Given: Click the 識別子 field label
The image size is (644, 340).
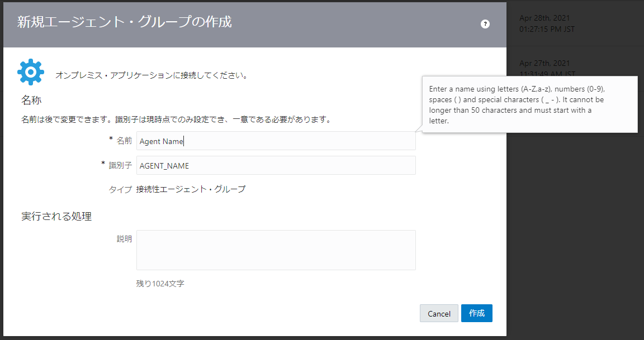Looking at the screenshot, I should point(120,165).
